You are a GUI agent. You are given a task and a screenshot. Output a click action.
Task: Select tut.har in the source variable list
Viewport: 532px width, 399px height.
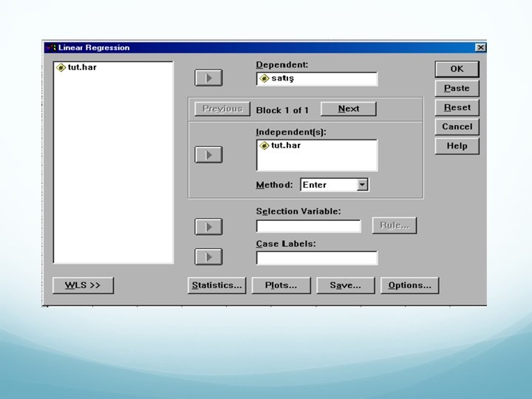[82, 67]
